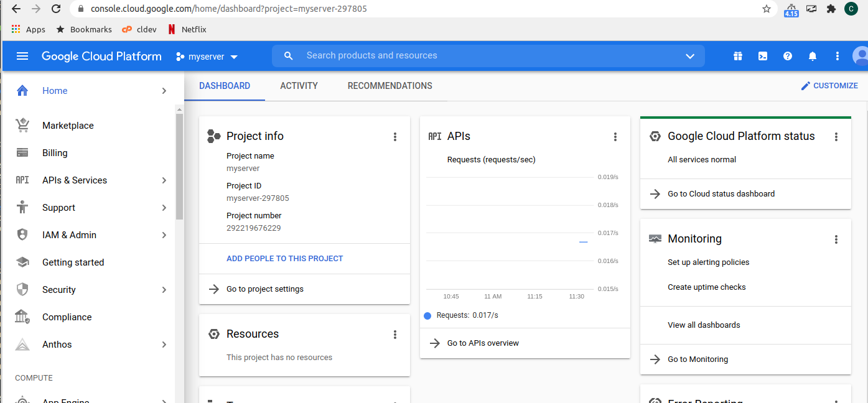Screen dimensions: 868x403
Task: Click the Google Cloud Platform logo text
Action: pos(101,56)
